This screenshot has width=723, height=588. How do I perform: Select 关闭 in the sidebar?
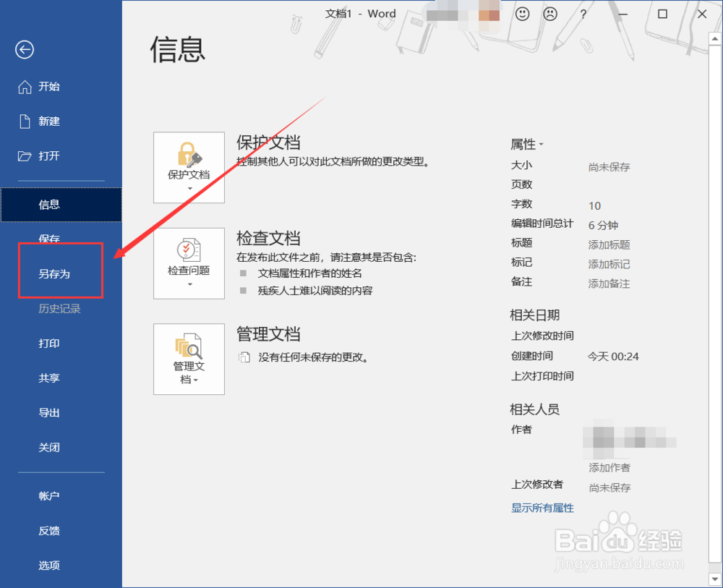(49, 448)
